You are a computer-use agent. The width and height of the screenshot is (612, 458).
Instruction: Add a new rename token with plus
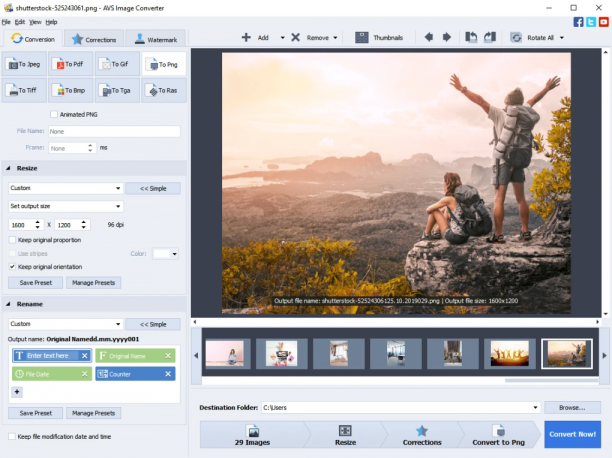pyautogui.click(x=17, y=392)
